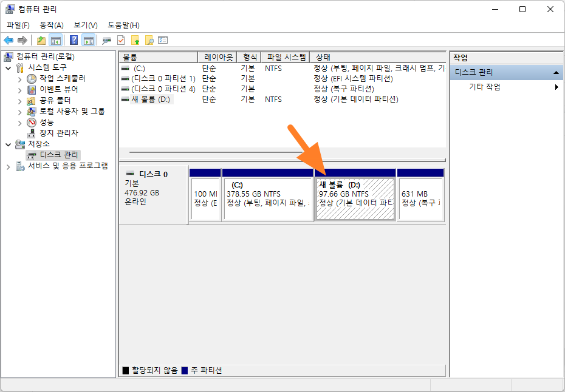Click the Computer Management title bar icon

(x=10, y=9)
